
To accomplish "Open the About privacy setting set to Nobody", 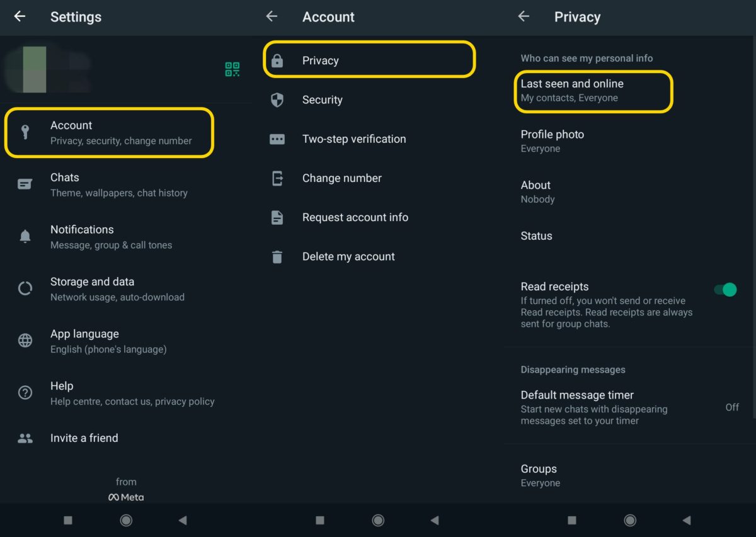I will (537, 191).
